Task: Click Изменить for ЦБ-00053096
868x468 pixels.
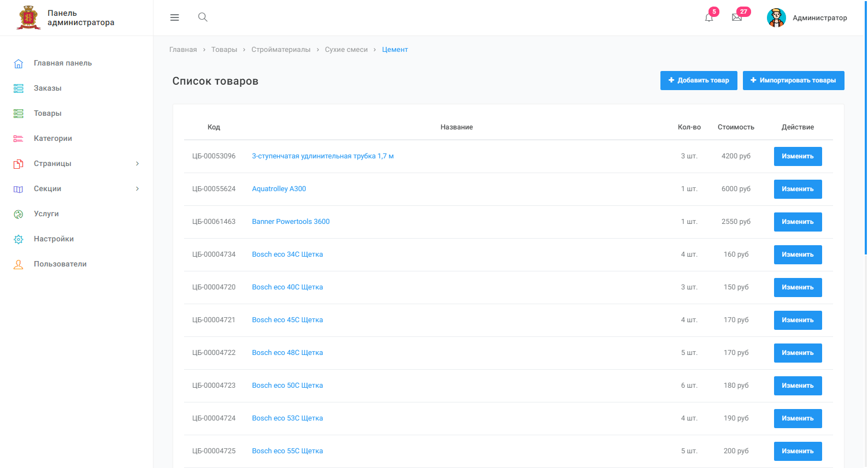Action: 798,156
